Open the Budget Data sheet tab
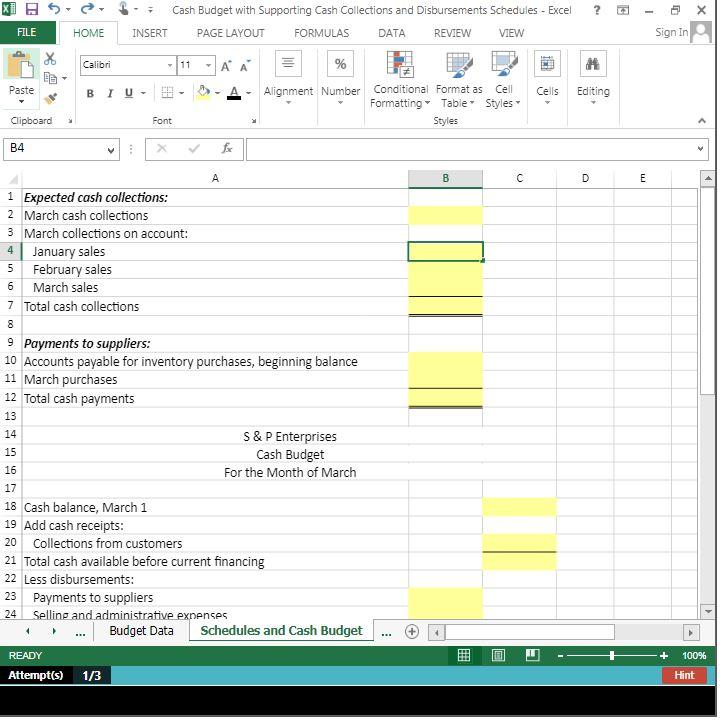The height and width of the screenshot is (721, 720). tap(141, 630)
